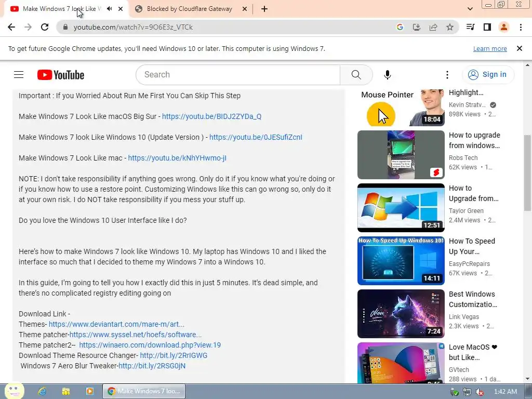The width and height of the screenshot is (532, 399).
Task: Click the page vertical scrollbar thumb
Action: (528, 172)
